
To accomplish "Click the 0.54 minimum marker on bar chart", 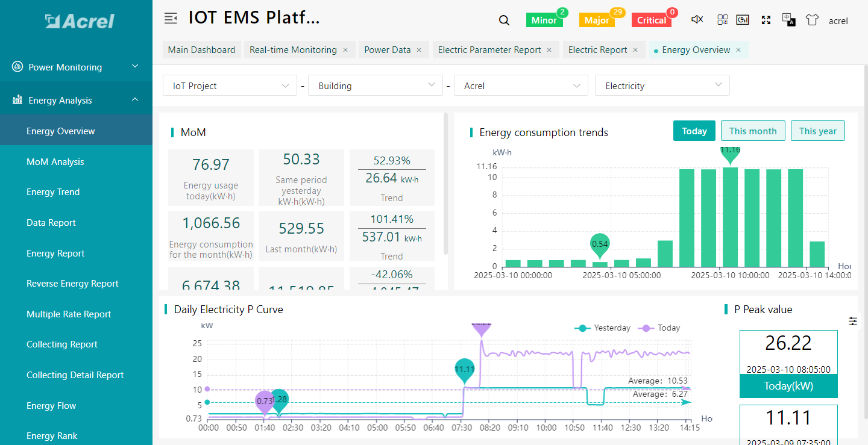I will [x=600, y=246].
